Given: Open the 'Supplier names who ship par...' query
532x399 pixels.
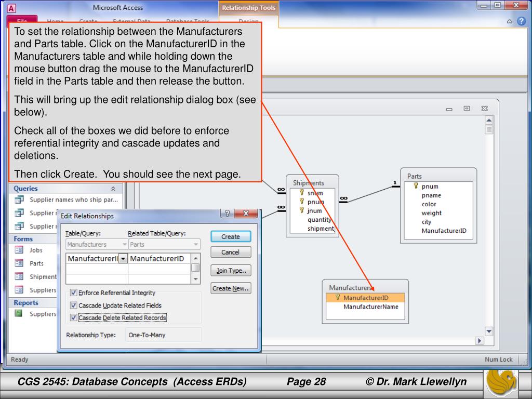Looking at the screenshot, I should (x=74, y=200).
